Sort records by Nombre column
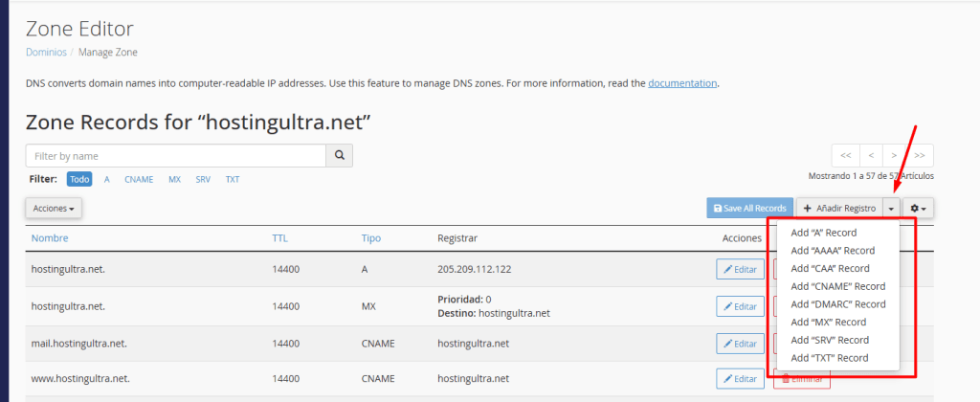 (50, 238)
